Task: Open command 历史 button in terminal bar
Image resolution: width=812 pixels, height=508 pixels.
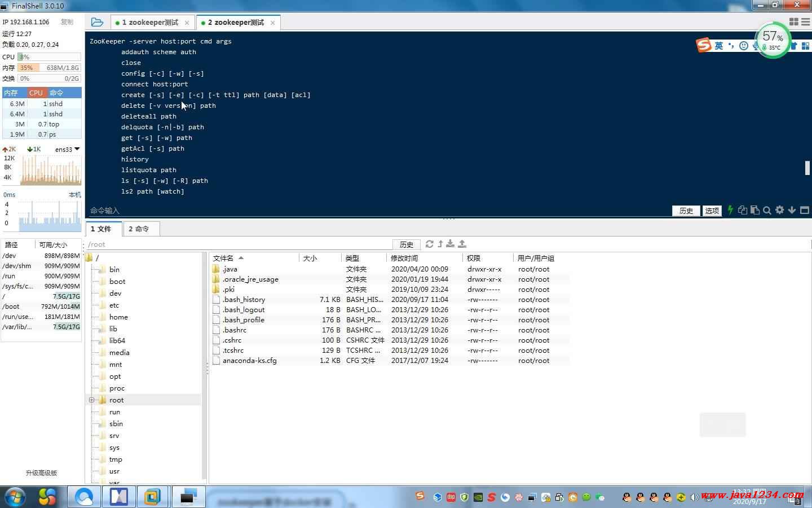Action: coord(686,211)
